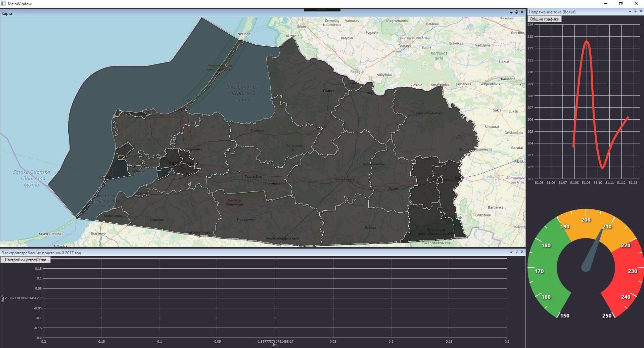Image resolution: width=644 pixels, height=348 pixels.
Task: Click the 250 label on the gauge
Action: [x=607, y=316]
